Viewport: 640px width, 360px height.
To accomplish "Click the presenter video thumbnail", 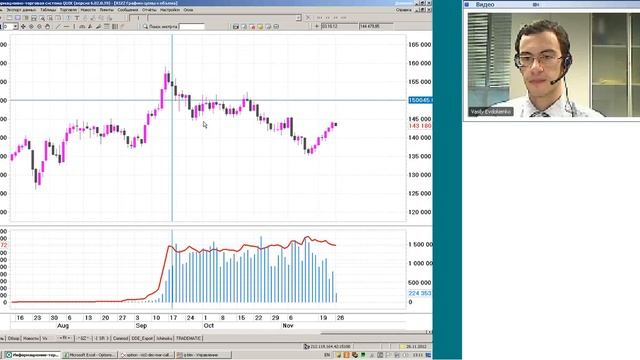I will click(553, 65).
